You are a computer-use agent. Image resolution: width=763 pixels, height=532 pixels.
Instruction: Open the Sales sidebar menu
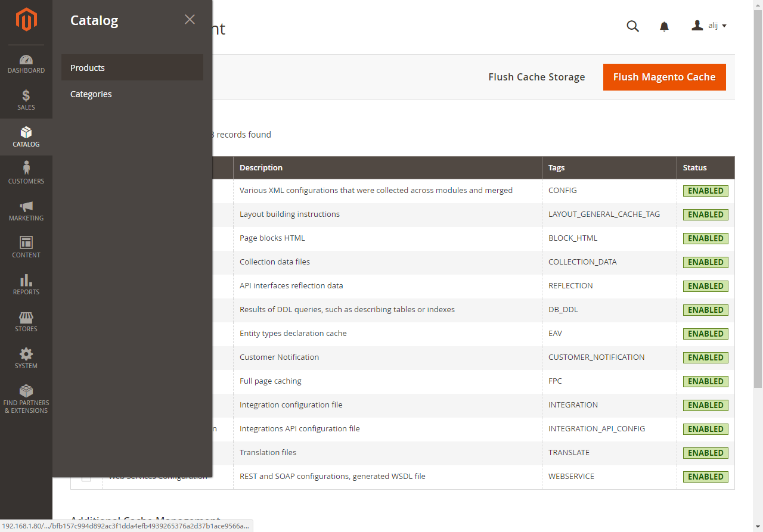(26, 100)
